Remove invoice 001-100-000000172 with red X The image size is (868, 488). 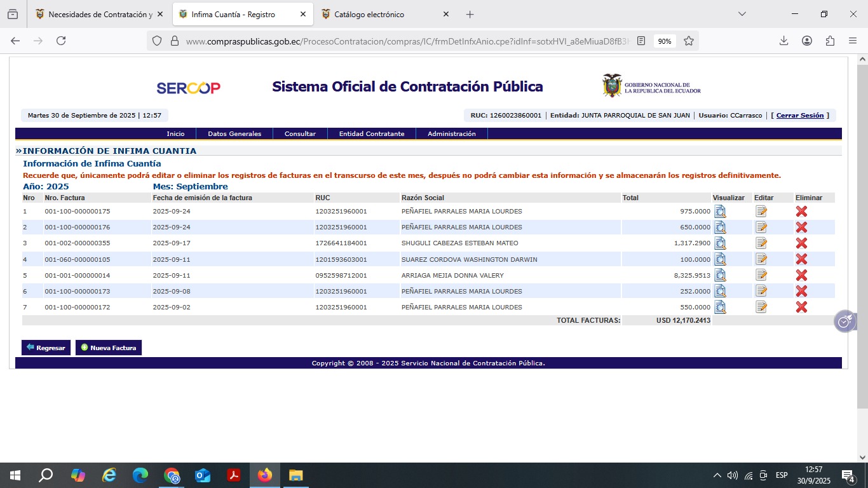pos(801,307)
